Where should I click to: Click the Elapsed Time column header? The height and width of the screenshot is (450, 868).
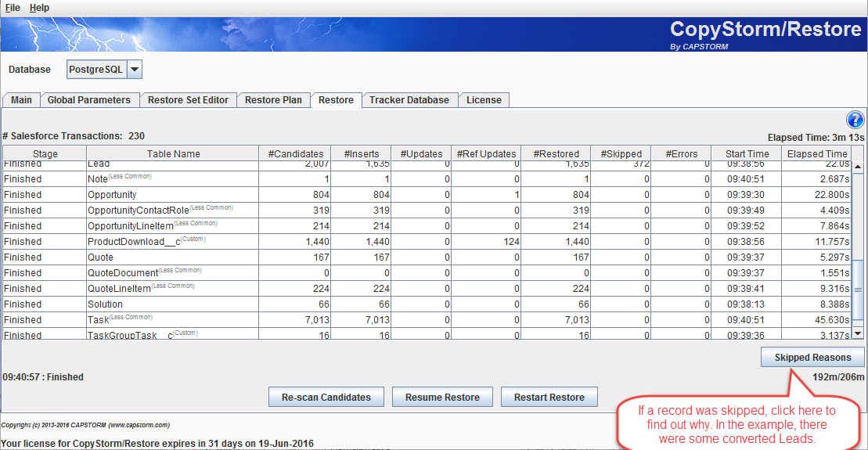coord(817,154)
